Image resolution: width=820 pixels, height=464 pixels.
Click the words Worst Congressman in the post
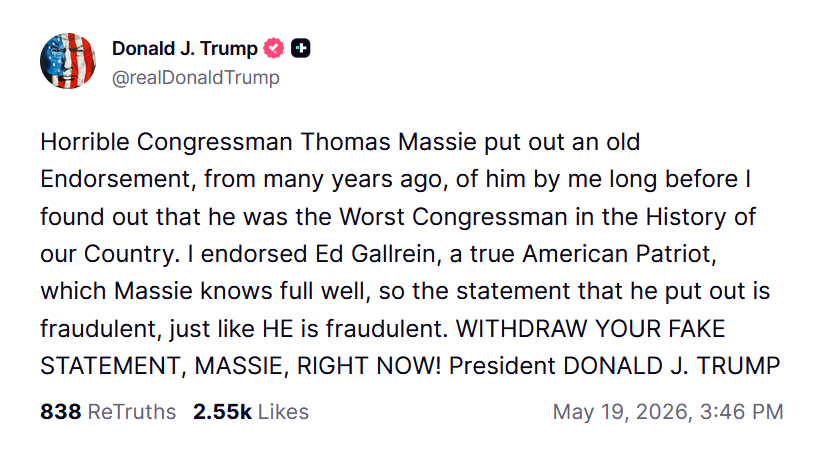click(453, 217)
